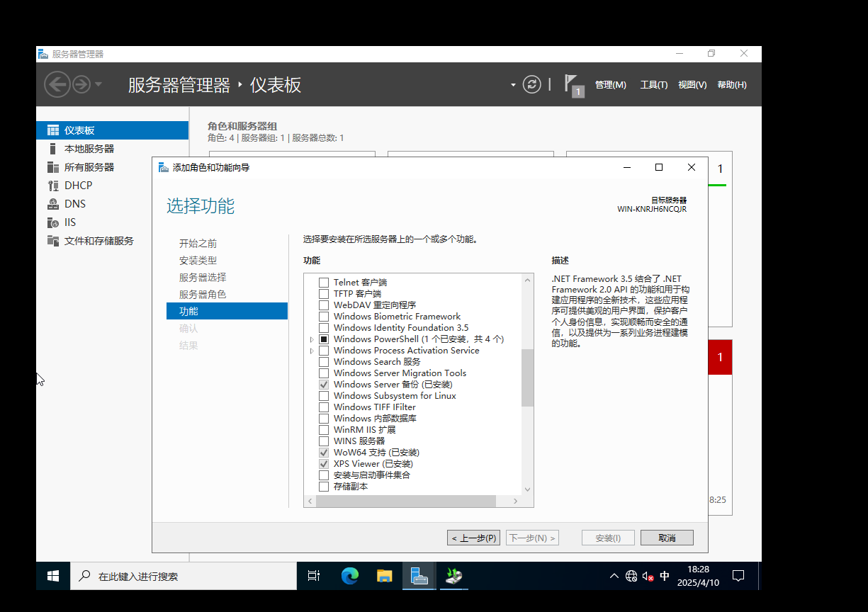Viewport: 868px width, 612px height.
Task: Open the navigation history dropdown arrow
Action: pyautogui.click(x=98, y=85)
